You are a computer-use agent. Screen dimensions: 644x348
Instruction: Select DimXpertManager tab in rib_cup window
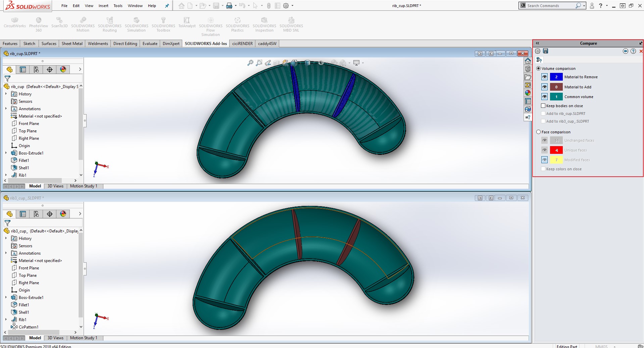(x=50, y=70)
